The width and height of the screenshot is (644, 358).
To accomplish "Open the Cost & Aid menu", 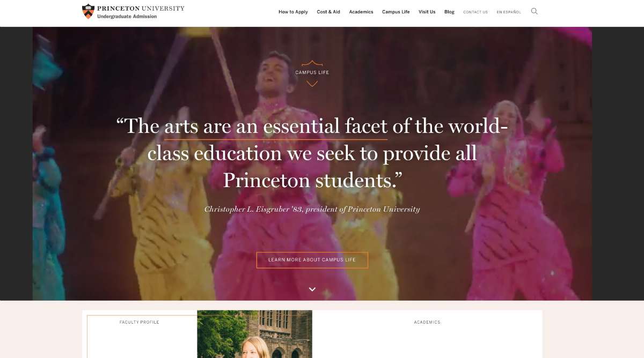I will 328,12.
